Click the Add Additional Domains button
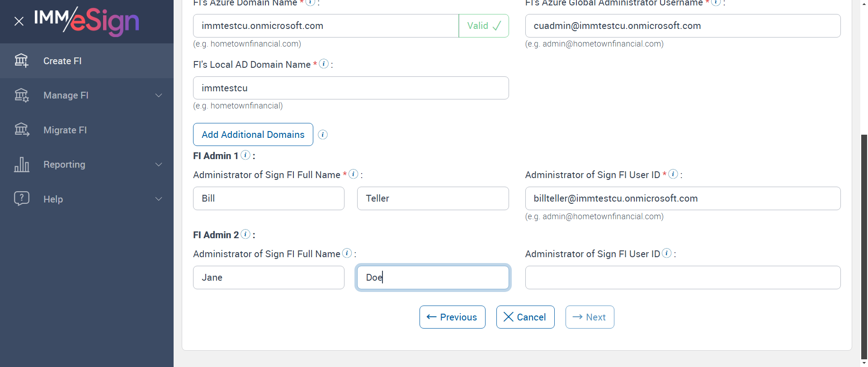Viewport: 868px width, 367px height. (253, 135)
